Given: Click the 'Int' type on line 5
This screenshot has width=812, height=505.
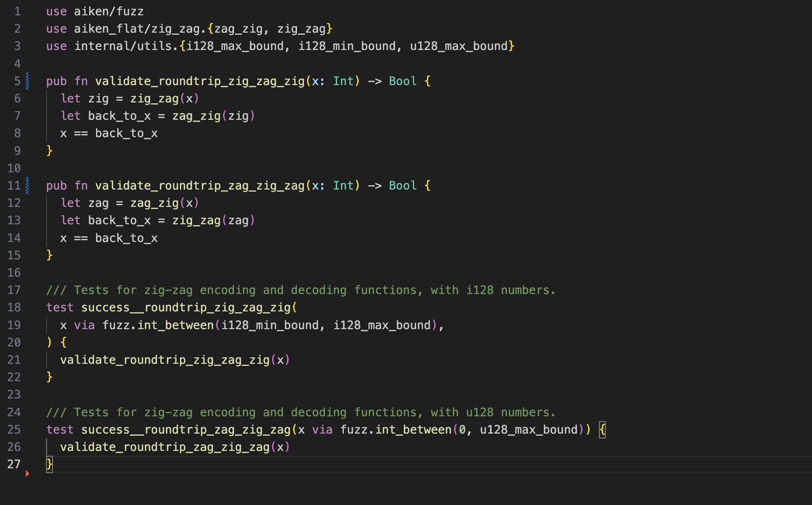Looking at the screenshot, I should [344, 81].
